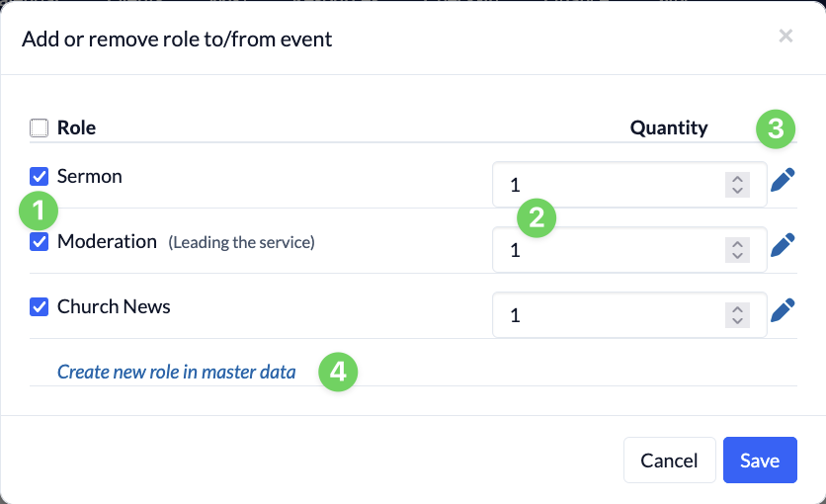Decrement the Moderation quantity stepper
This screenshot has width=826, height=504.
[737, 256]
